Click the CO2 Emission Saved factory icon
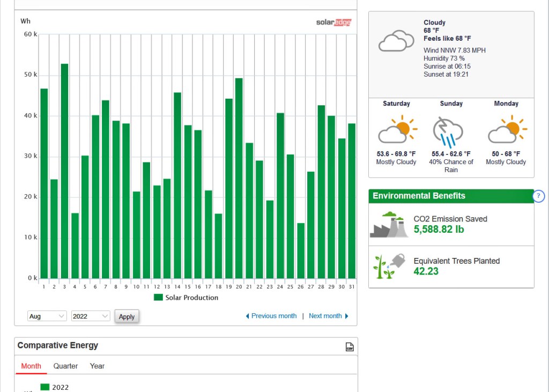This screenshot has width=549, height=392. [389, 225]
